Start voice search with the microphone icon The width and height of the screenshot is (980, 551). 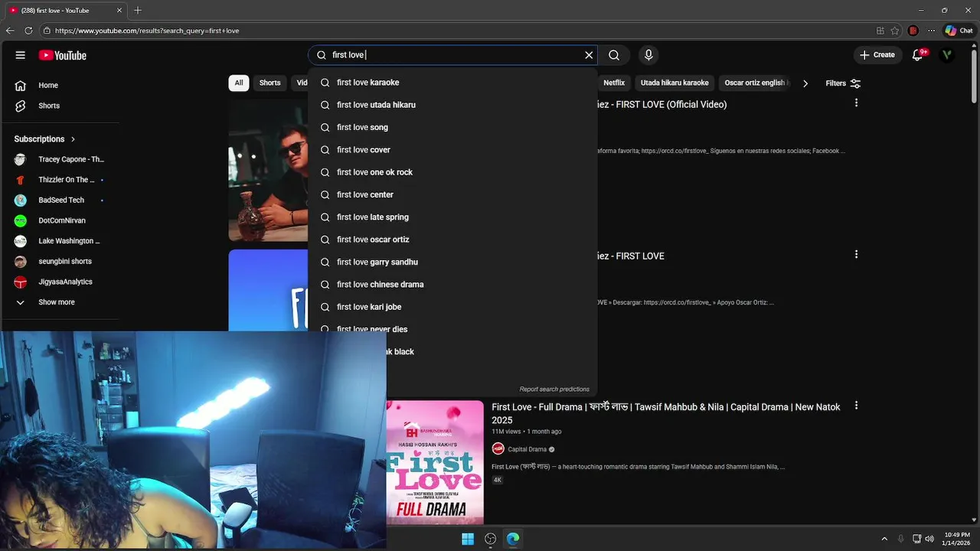648,55
